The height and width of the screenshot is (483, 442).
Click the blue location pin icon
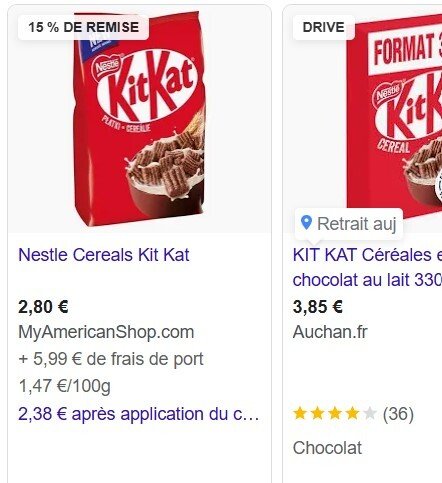[306, 223]
